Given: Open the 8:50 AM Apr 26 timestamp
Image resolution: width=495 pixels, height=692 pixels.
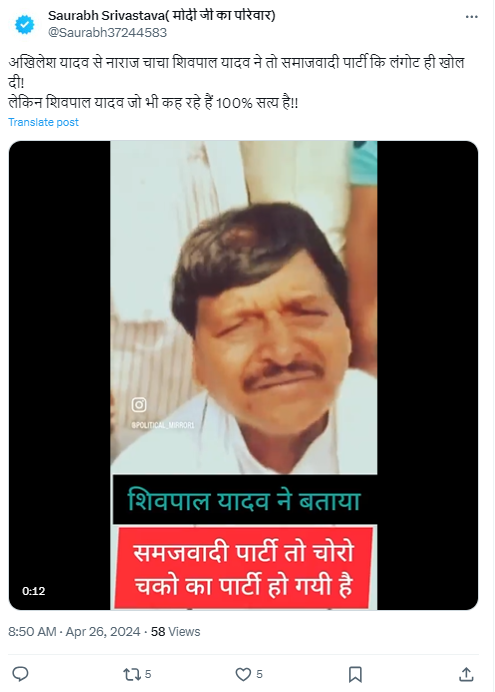Looking at the screenshot, I should (x=74, y=632).
